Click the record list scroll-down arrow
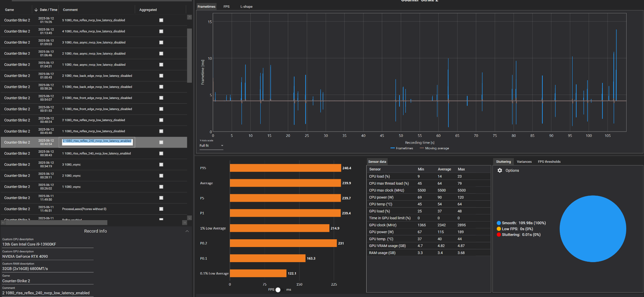The height and width of the screenshot is (297, 644). (x=190, y=218)
